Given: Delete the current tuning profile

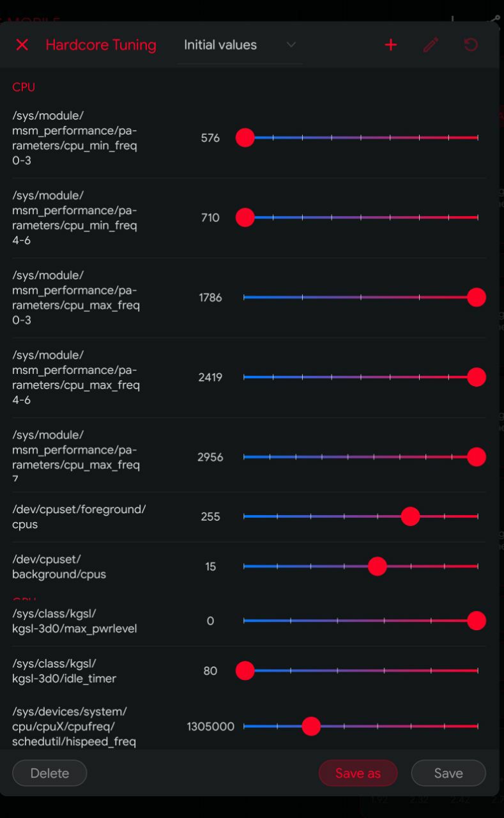Looking at the screenshot, I should tap(50, 773).
